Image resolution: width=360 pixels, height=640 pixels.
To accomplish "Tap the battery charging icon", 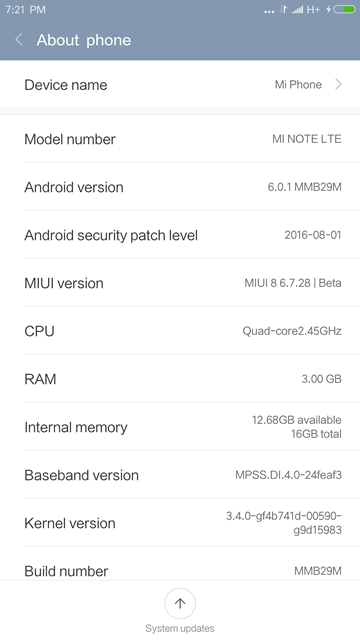I will click(x=341, y=9).
